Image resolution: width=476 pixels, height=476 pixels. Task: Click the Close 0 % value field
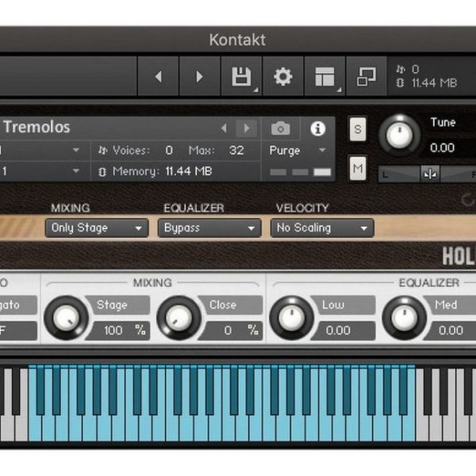point(232,330)
